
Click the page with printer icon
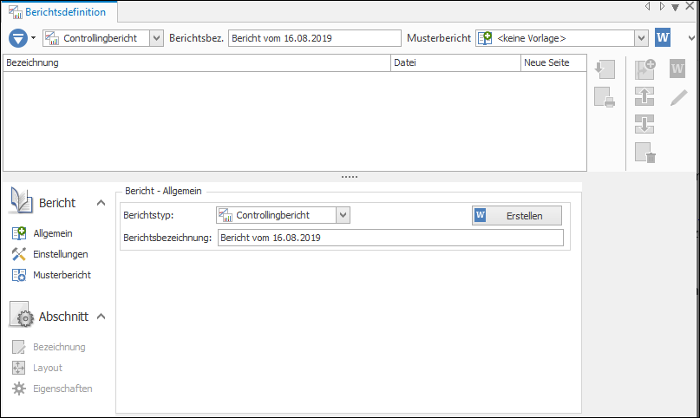(605, 97)
